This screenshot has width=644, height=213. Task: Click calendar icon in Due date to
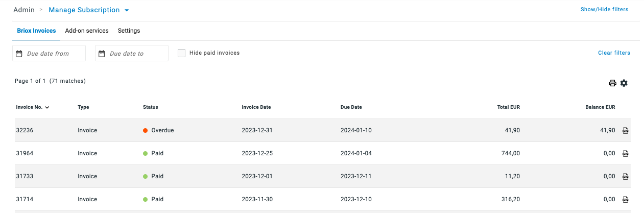(102, 53)
